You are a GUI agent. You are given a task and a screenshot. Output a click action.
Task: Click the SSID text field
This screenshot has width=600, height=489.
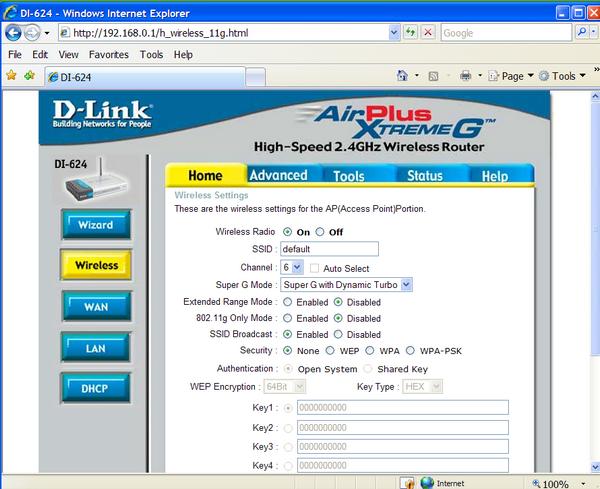[329, 249]
